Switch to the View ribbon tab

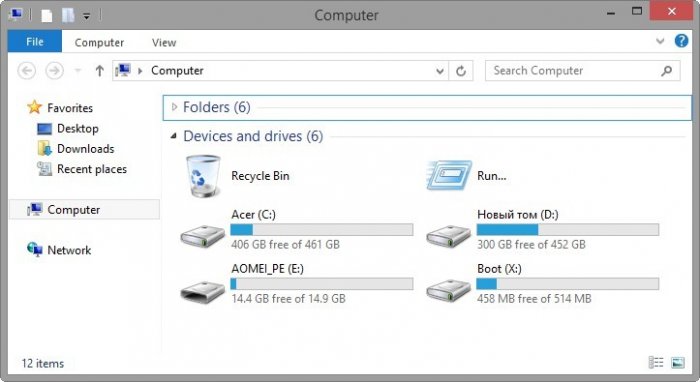click(164, 42)
